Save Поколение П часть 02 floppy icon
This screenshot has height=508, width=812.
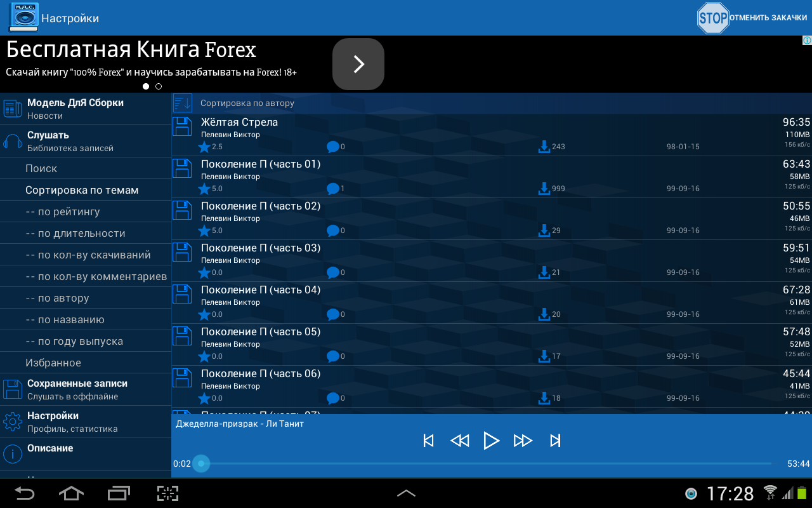tap(183, 210)
